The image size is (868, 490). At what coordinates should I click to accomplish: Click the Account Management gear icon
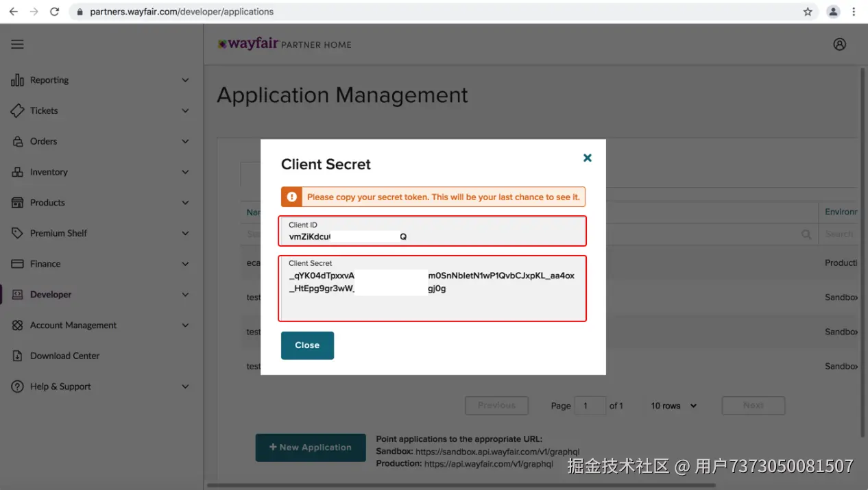17,326
